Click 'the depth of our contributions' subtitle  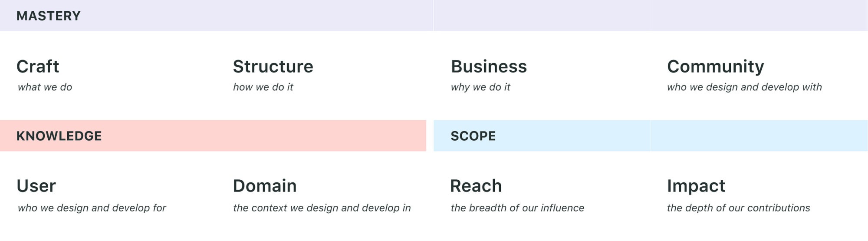pyautogui.click(x=738, y=208)
